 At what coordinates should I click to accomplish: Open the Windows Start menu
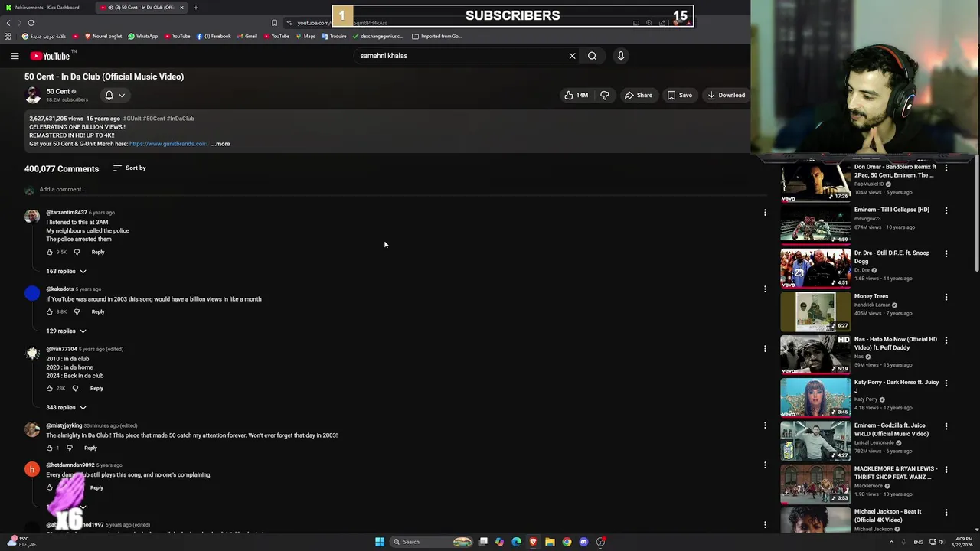tap(380, 542)
